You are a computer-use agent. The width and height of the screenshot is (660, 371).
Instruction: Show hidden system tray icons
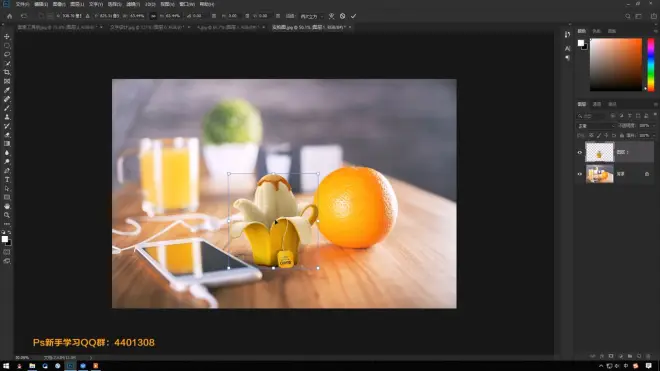[601, 366]
